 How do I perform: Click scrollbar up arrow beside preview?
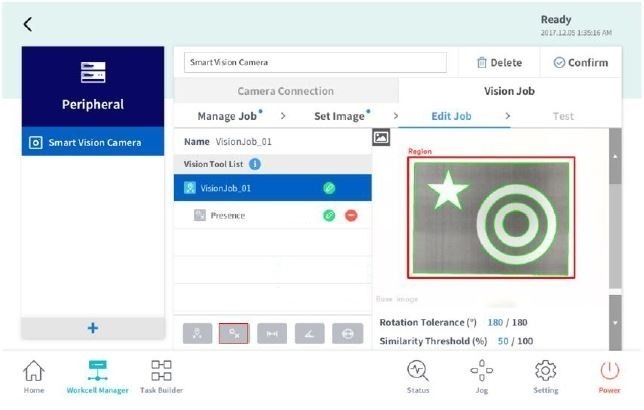[x=615, y=157]
